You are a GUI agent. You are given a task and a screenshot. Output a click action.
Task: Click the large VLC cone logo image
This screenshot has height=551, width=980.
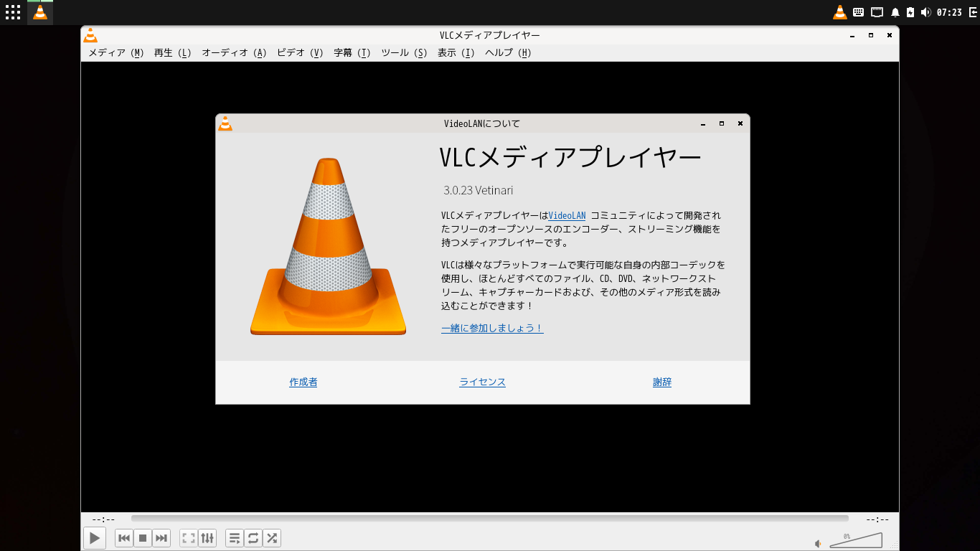pyautogui.click(x=329, y=246)
